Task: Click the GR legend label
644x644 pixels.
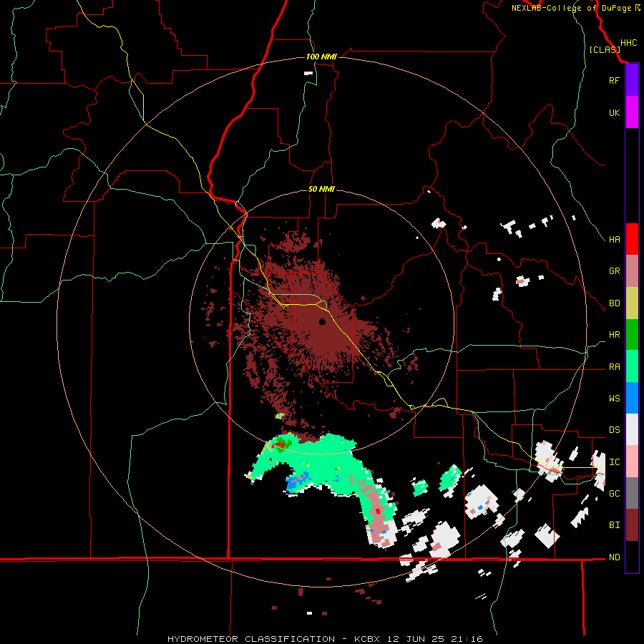Action: pyautogui.click(x=614, y=271)
